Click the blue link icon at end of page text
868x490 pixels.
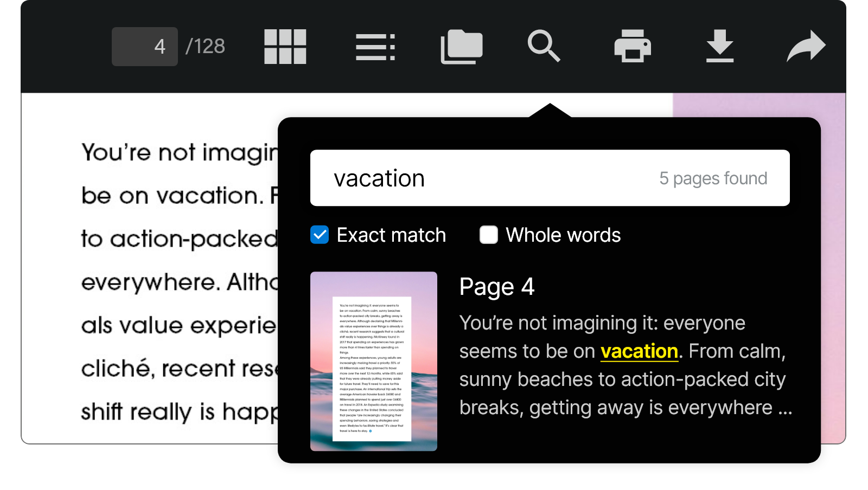coord(371,431)
